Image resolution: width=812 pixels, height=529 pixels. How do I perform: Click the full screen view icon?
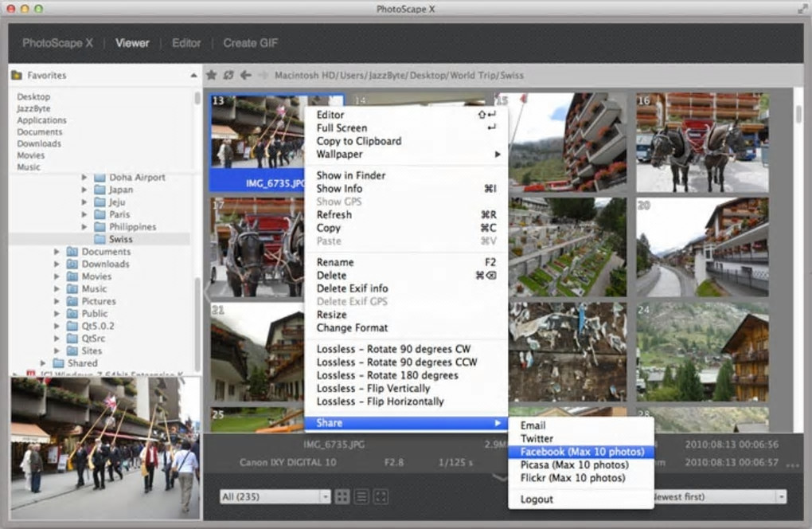point(381,496)
